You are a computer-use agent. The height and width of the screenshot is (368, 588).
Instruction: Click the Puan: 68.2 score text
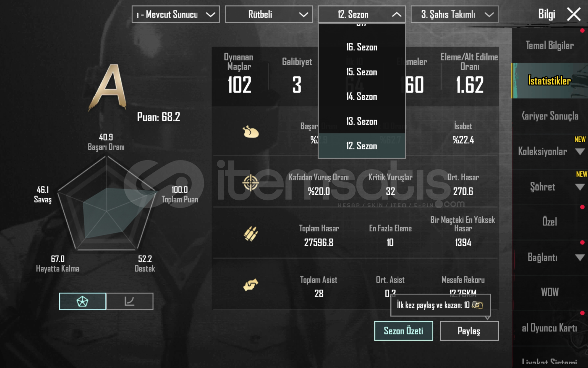(x=159, y=117)
